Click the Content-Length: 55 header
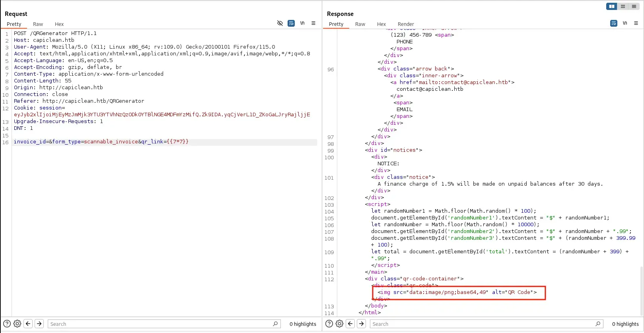 click(43, 81)
